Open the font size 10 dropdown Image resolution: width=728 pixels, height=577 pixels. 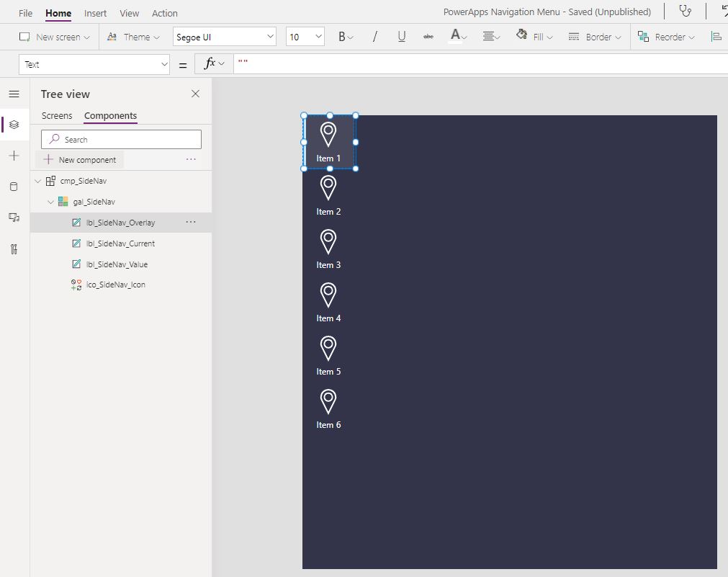(305, 37)
